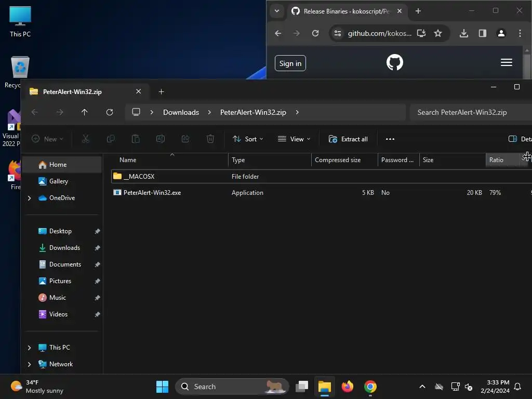Click the Cut scissors icon in Explorer toolbar
The image size is (532, 399).
point(86,139)
